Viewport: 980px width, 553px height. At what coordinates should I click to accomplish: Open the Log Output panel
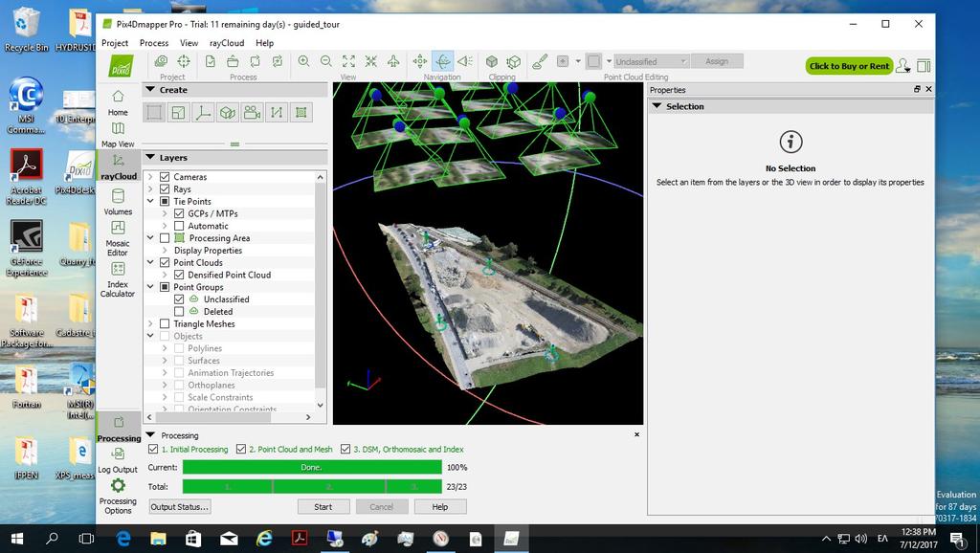pyautogui.click(x=118, y=460)
